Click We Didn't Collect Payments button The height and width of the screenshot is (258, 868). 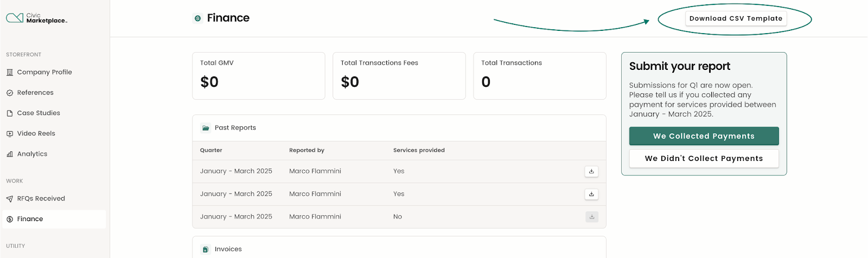click(x=704, y=158)
